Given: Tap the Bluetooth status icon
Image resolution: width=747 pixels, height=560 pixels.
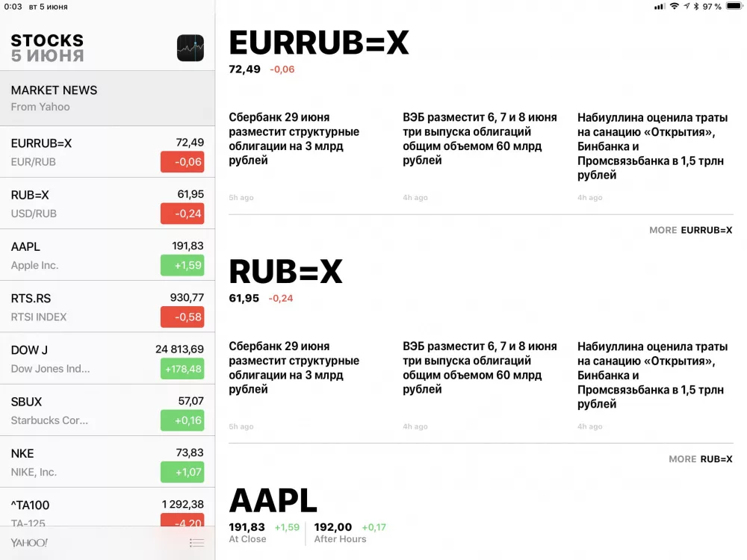Looking at the screenshot, I should (696, 7).
